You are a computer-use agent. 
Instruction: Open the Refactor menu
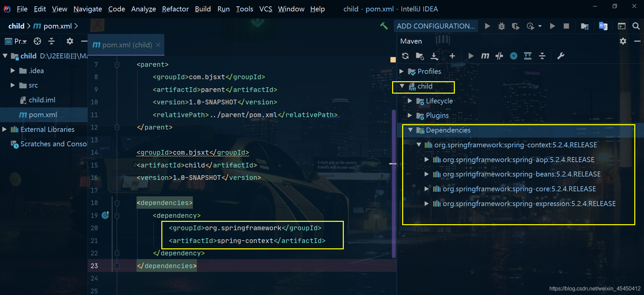point(175,9)
